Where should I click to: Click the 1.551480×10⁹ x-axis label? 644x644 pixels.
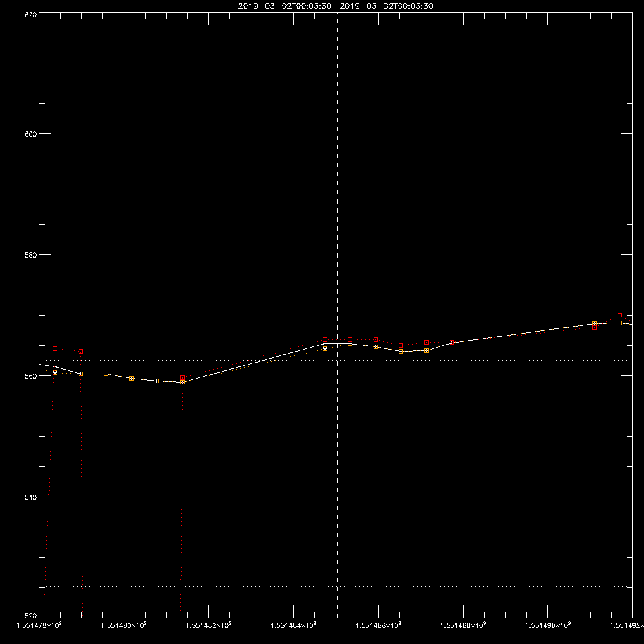click(x=124, y=625)
